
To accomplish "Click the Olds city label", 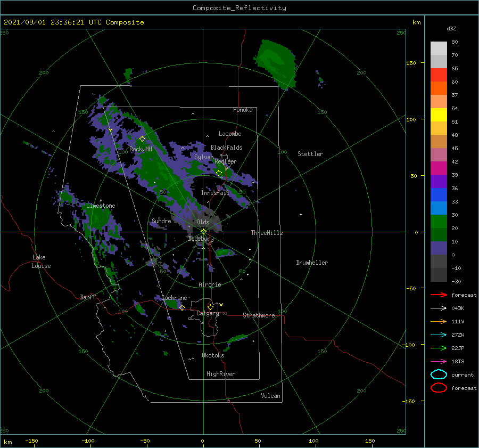I will coord(203,222).
